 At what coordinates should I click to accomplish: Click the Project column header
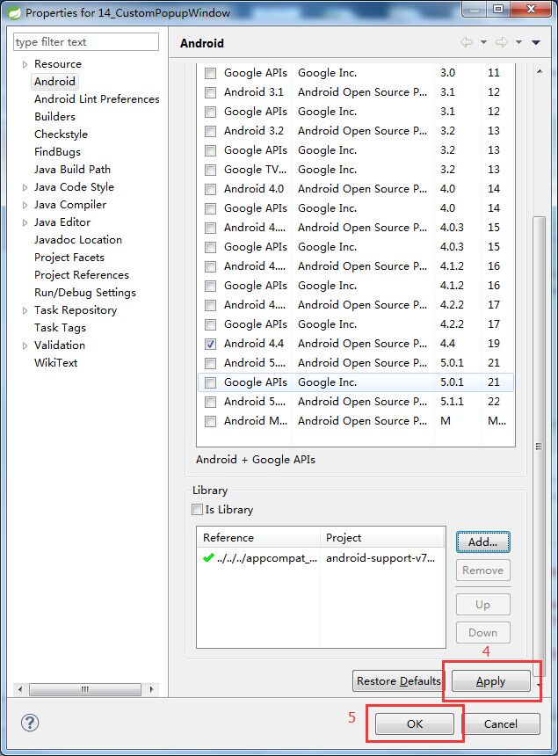[x=382, y=538]
